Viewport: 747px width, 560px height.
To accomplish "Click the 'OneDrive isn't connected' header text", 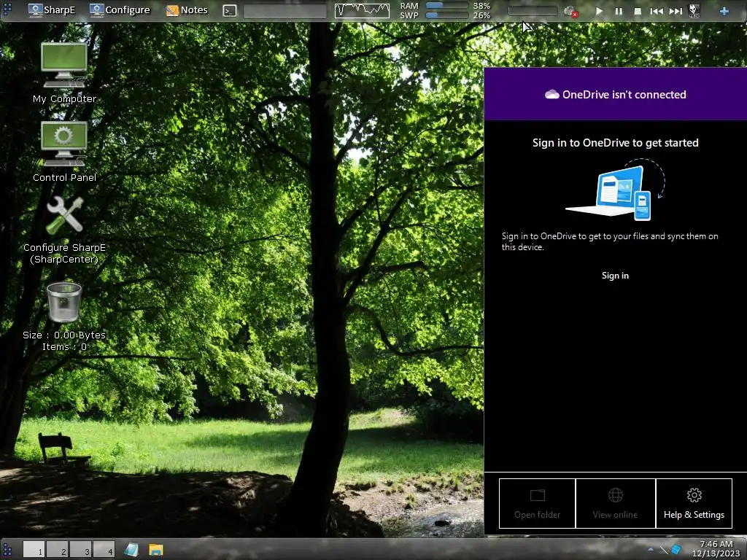I will pos(624,94).
